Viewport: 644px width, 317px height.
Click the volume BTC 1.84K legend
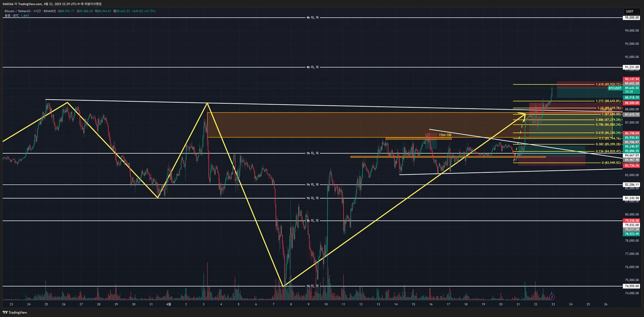[17, 16]
